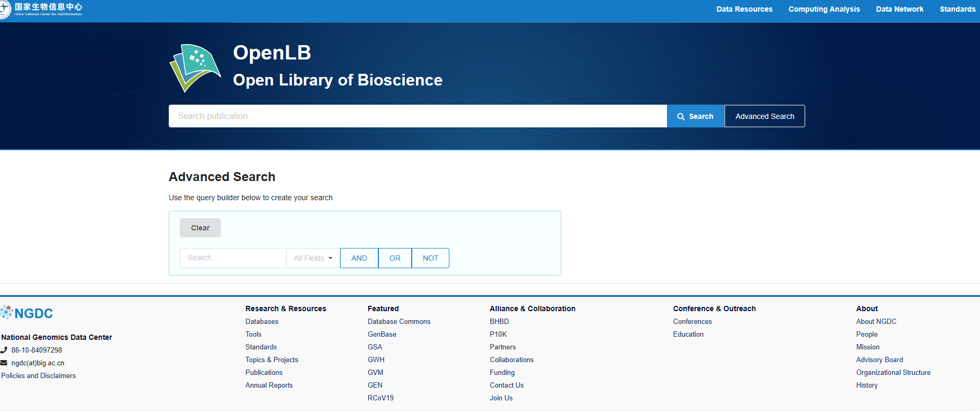Image resolution: width=980 pixels, height=411 pixels.
Task: Open the Data Resources menu
Action: [x=744, y=9]
